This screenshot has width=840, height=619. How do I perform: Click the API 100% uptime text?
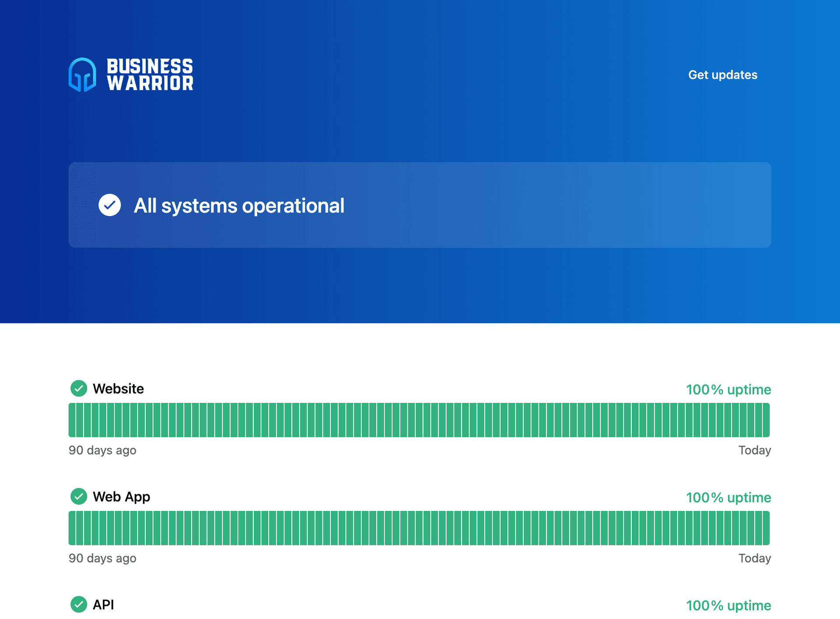(x=728, y=606)
